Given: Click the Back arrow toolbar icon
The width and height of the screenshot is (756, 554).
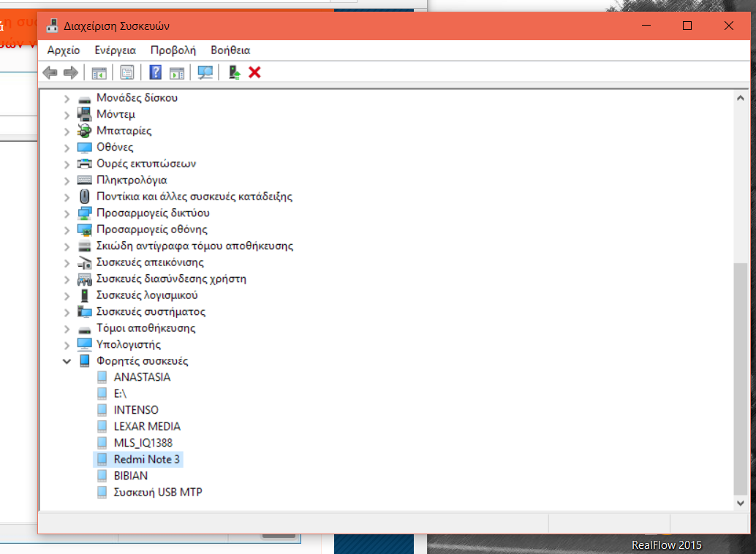Looking at the screenshot, I should coord(50,73).
